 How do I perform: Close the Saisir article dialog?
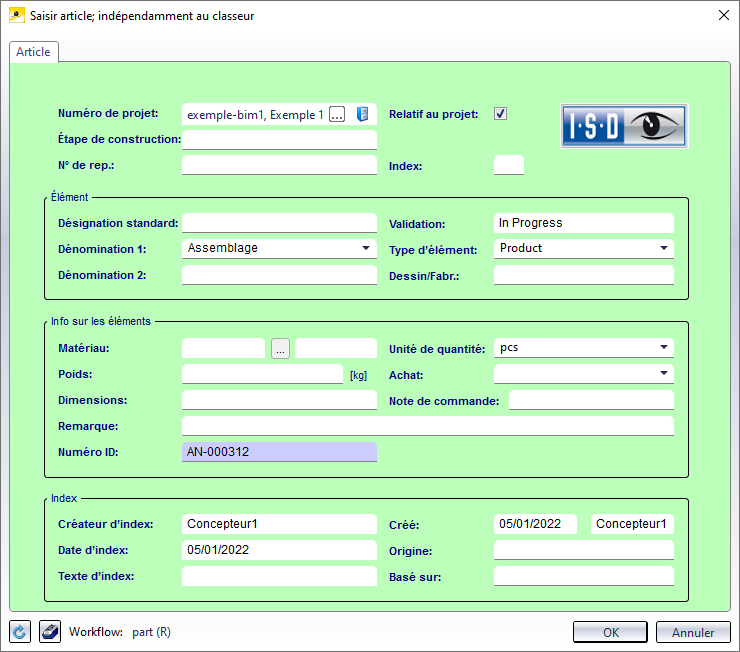point(723,15)
